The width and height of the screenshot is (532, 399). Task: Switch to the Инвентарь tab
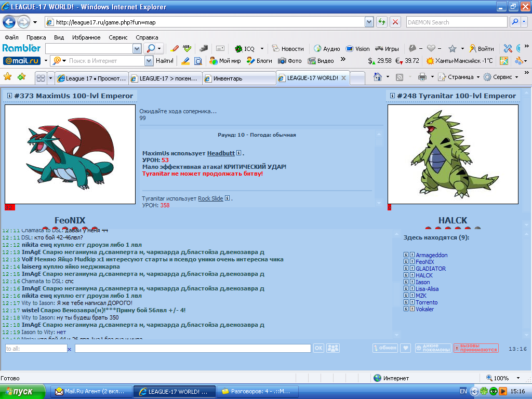(x=239, y=78)
